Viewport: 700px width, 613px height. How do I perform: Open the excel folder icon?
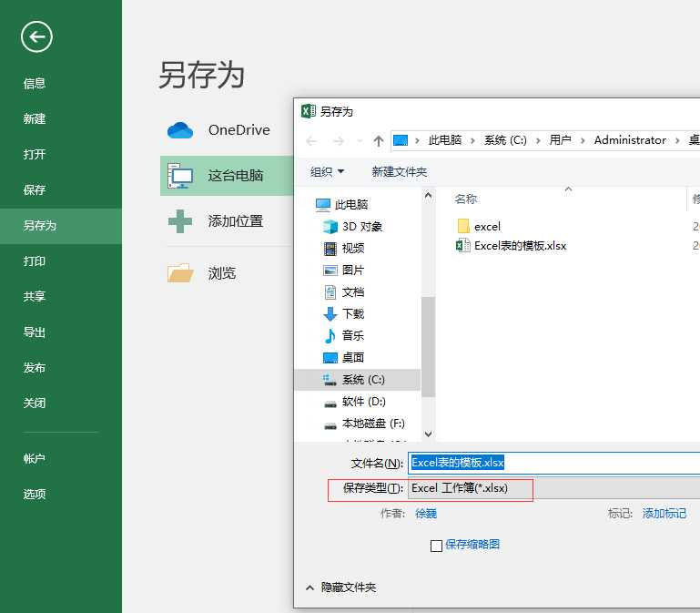(463, 226)
